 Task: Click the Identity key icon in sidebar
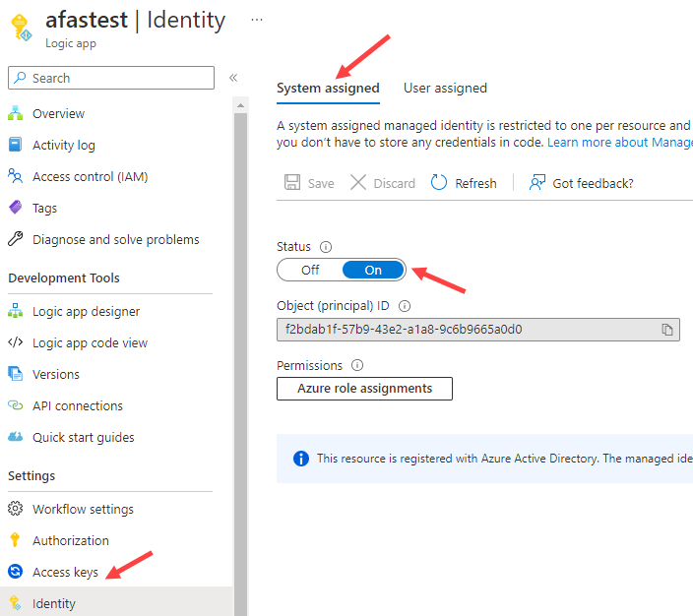pyautogui.click(x=15, y=603)
